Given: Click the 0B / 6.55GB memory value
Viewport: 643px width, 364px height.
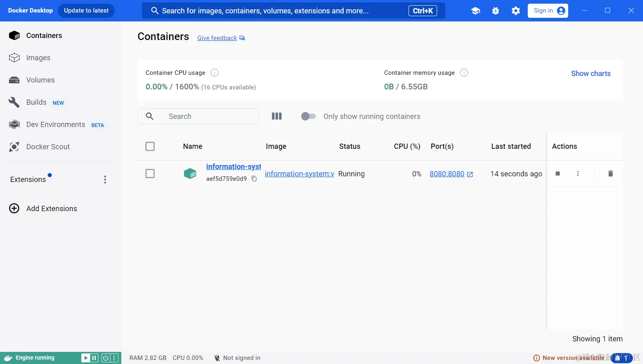Looking at the screenshot, I should point(406,87).
